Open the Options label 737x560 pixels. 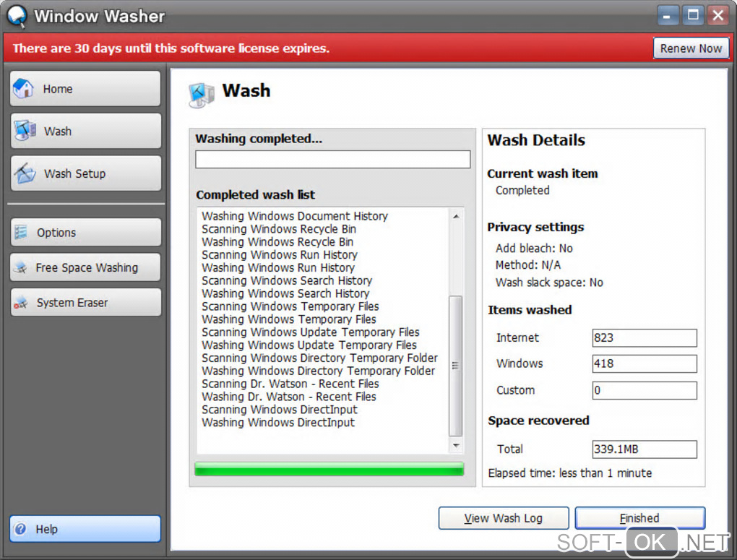tap(56, 233)
